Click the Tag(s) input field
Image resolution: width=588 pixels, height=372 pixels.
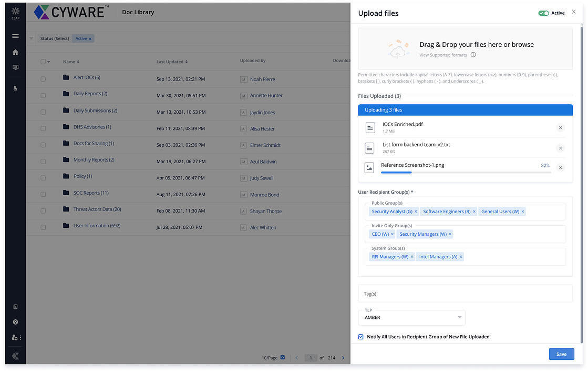(x=465, y=294)
